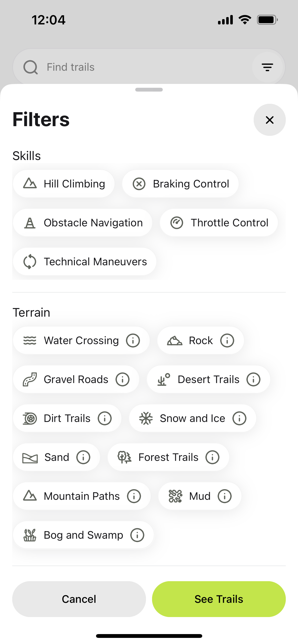Open info for Water Crossing terrain
The image size is (298, 644).
pos(133,340)
